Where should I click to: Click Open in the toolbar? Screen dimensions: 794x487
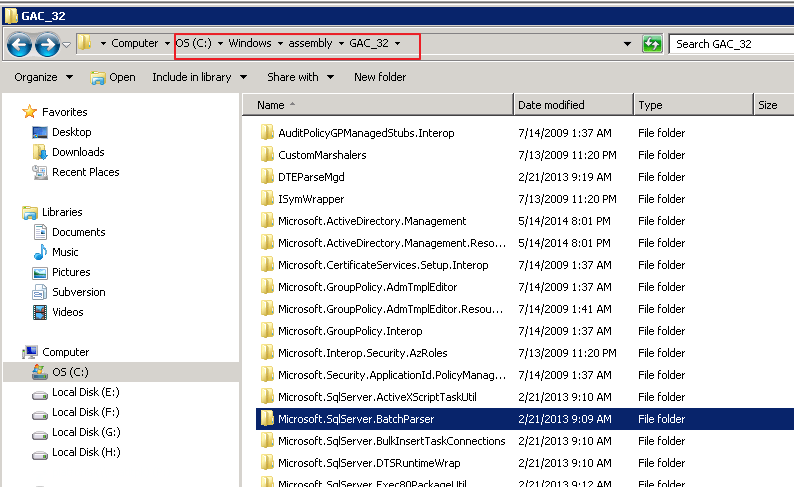pos(113,77)
